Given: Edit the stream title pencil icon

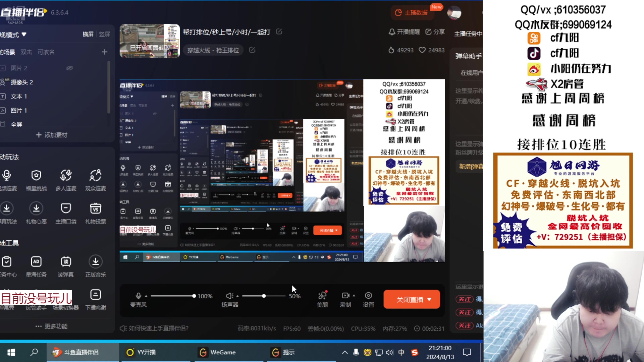Looking at the screenshot, I should coord(279,32).
